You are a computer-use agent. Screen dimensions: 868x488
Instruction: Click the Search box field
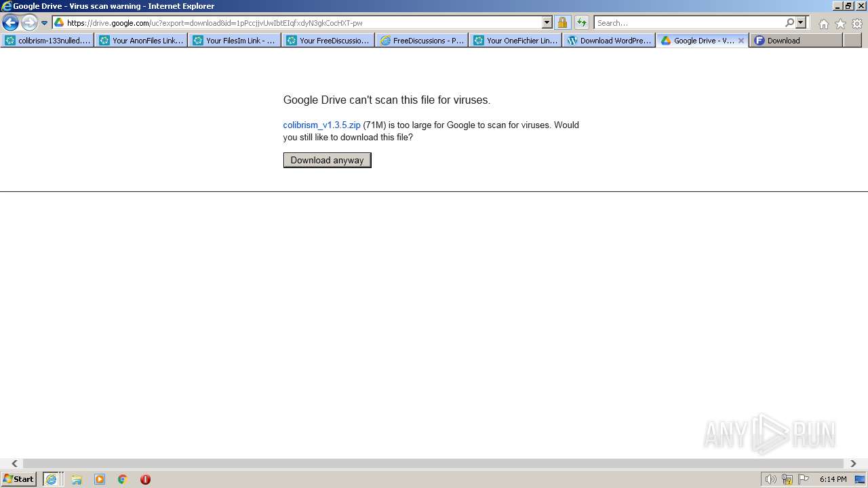coord(689,22)
